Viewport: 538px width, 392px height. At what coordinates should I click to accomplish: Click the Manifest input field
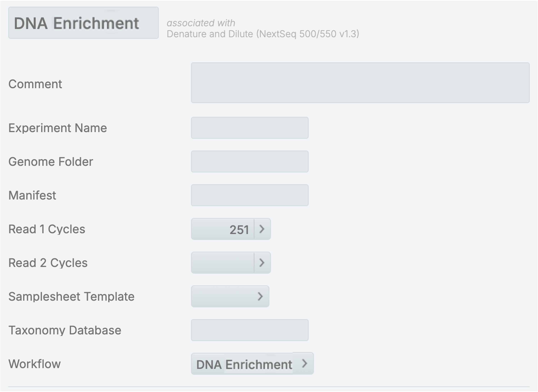click(250, 195)
